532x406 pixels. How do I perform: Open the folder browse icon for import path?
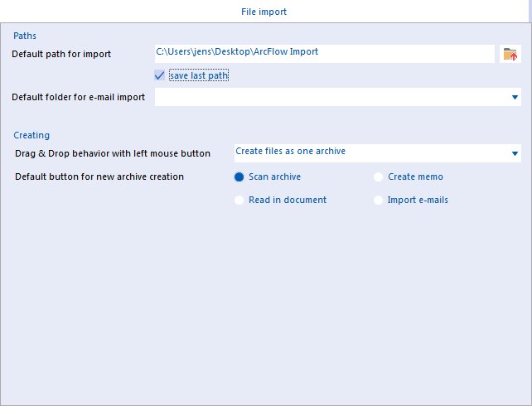pyautogui.click(x=510, y=54)
